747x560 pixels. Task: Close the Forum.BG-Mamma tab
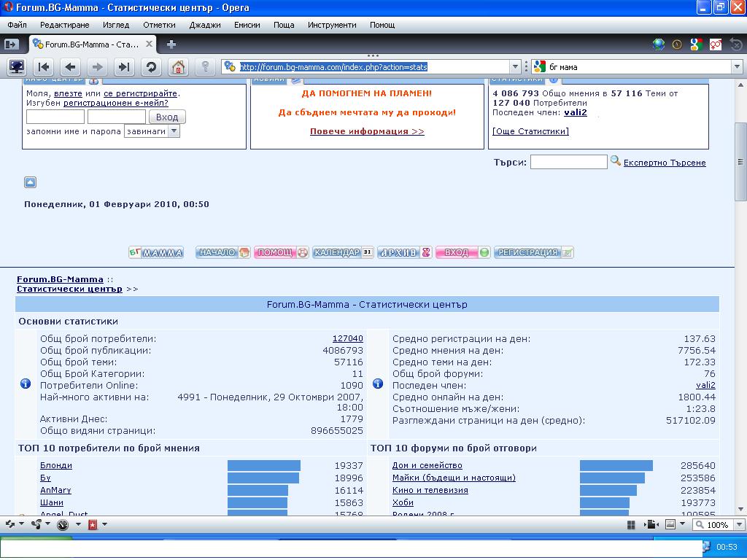pos(149,44)
